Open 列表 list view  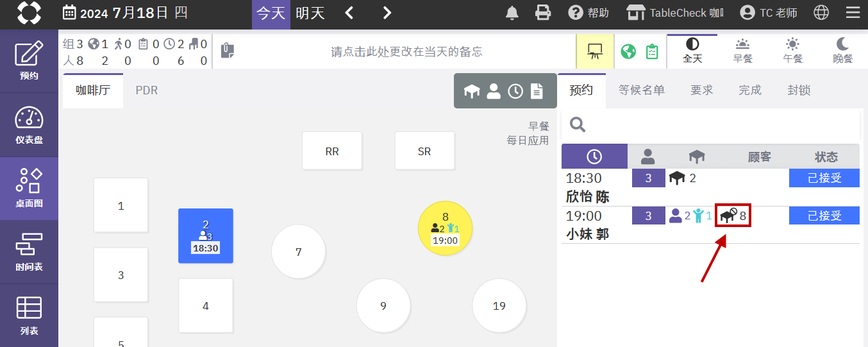click(29, 316)
